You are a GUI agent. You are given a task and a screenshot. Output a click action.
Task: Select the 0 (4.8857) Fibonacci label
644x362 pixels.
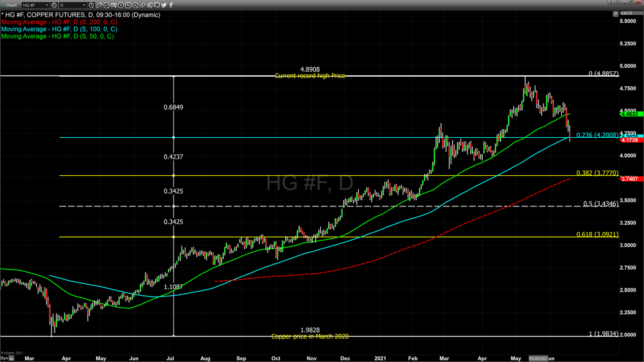(x=604, y=74)
